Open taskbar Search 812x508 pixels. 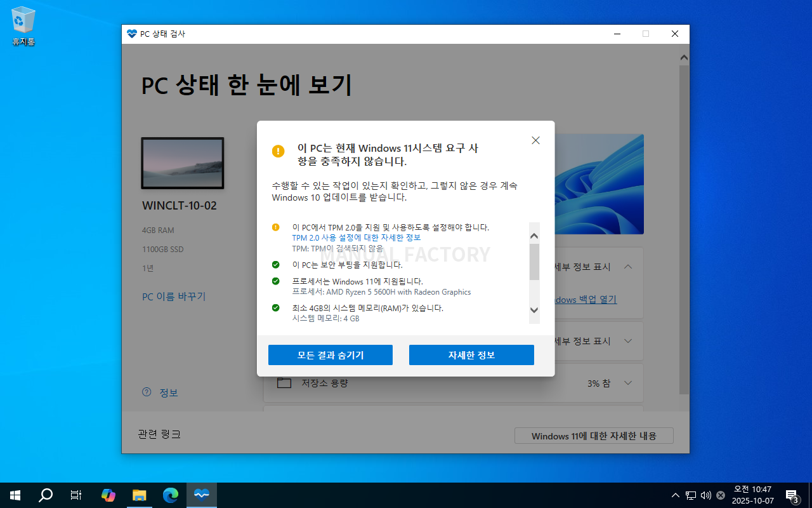pyautogui.click(x=46, y=495)
